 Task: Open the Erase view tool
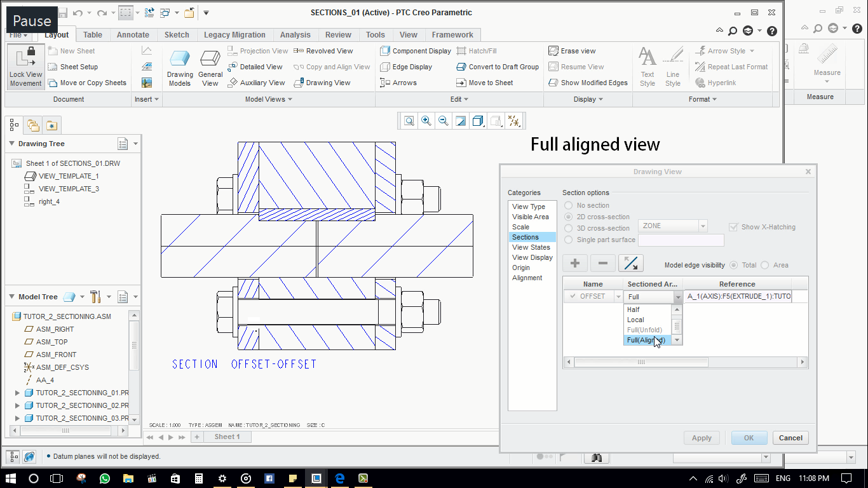point(572,51)
